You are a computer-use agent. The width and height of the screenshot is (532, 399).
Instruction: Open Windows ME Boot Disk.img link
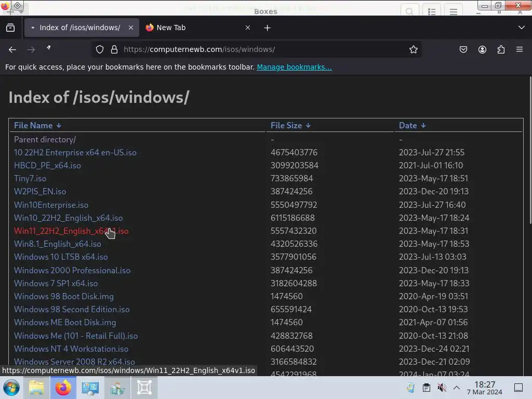[65, 322]
